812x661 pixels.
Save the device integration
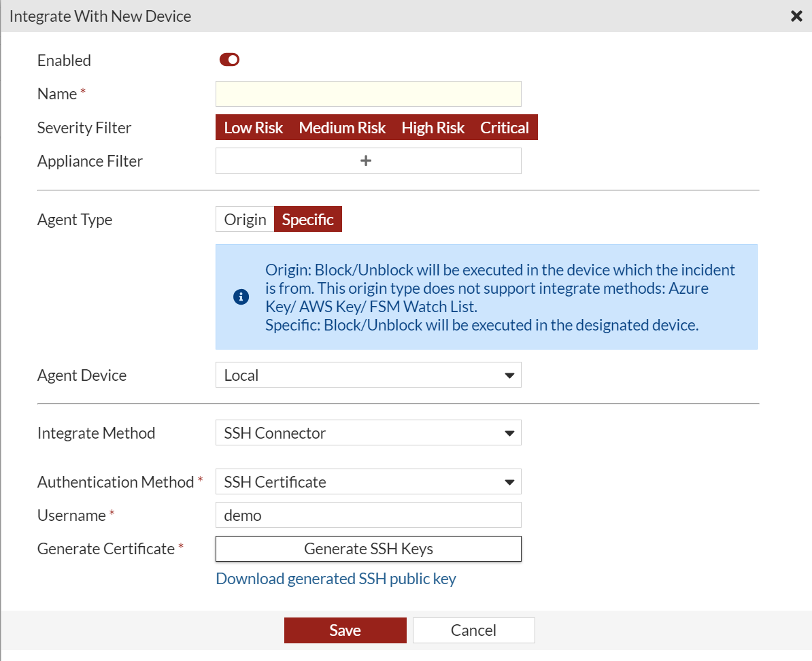pos(345,630)
